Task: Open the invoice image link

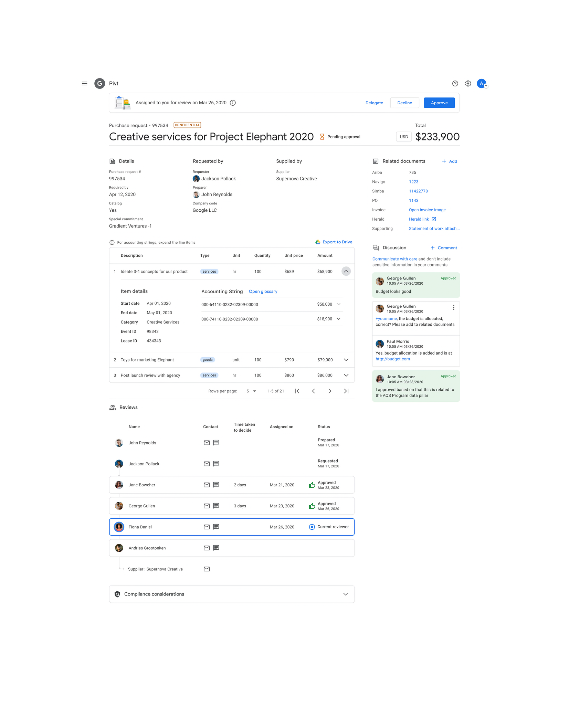Action: 427,210
